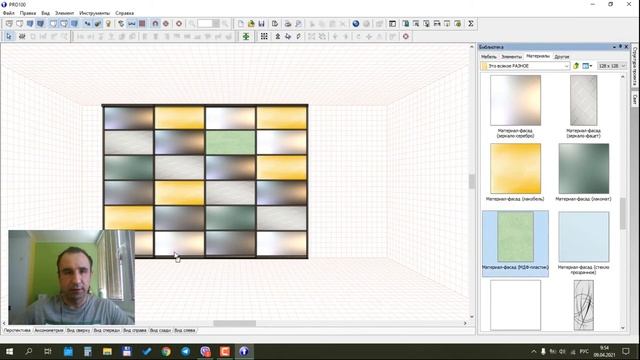Open the Структура проекта side tab
The width and height of the screenshot is (640, 360).
tap(635, 65)
